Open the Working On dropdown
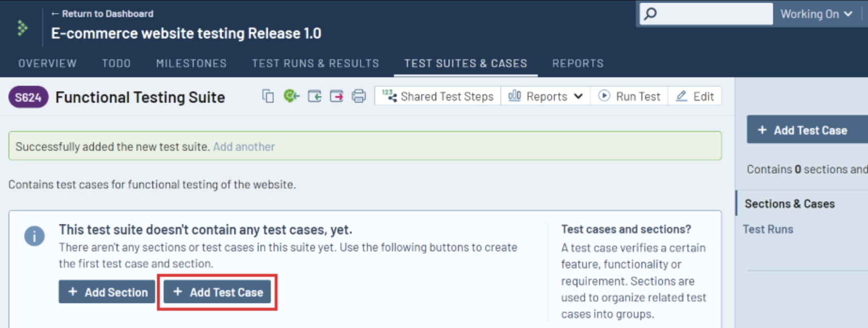Image resolution: width=868 pixels, height=328 pixels. (x=816, y=14)
